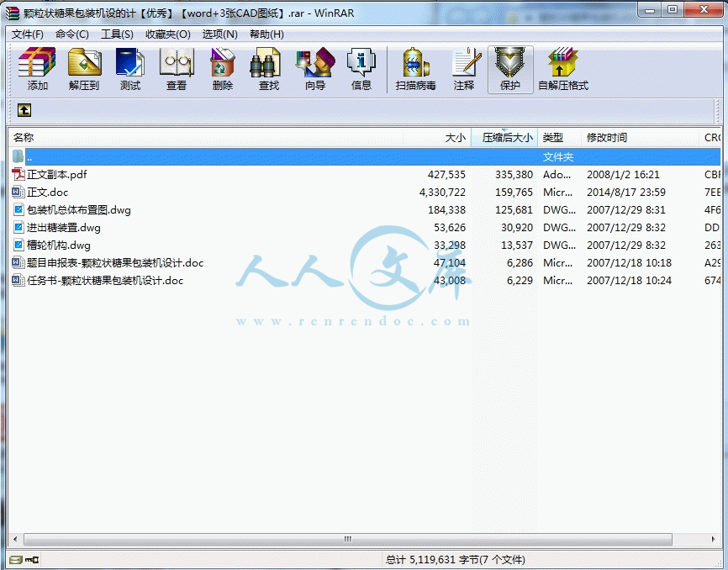728x570 pixels.
Task: Open the 选项(N) menu
Action: click(219, 34)
